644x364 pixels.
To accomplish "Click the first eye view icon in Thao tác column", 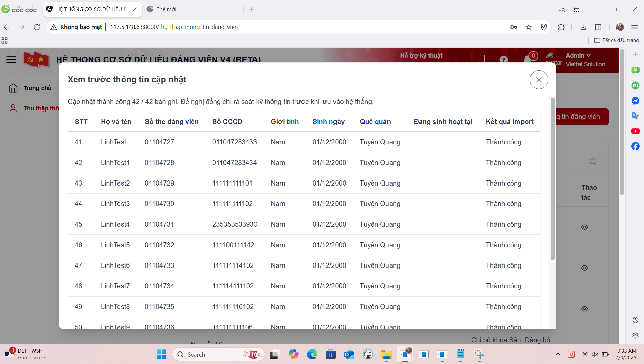I will coord(584,227).
